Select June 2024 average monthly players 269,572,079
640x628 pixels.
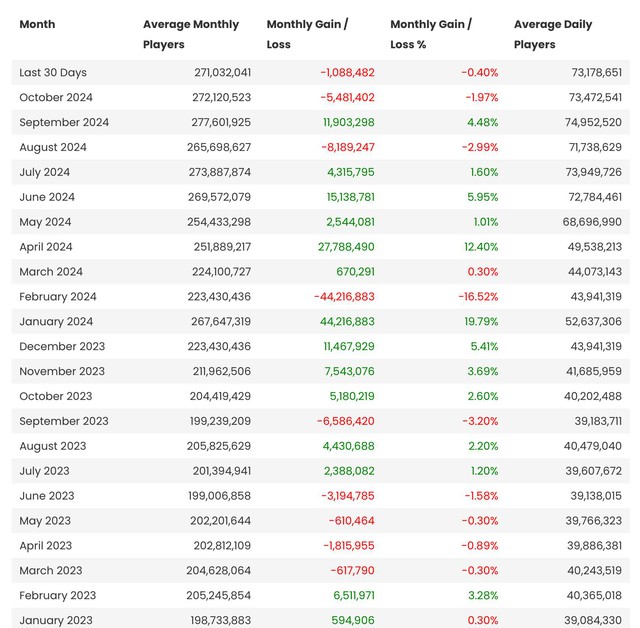(219, 197)
